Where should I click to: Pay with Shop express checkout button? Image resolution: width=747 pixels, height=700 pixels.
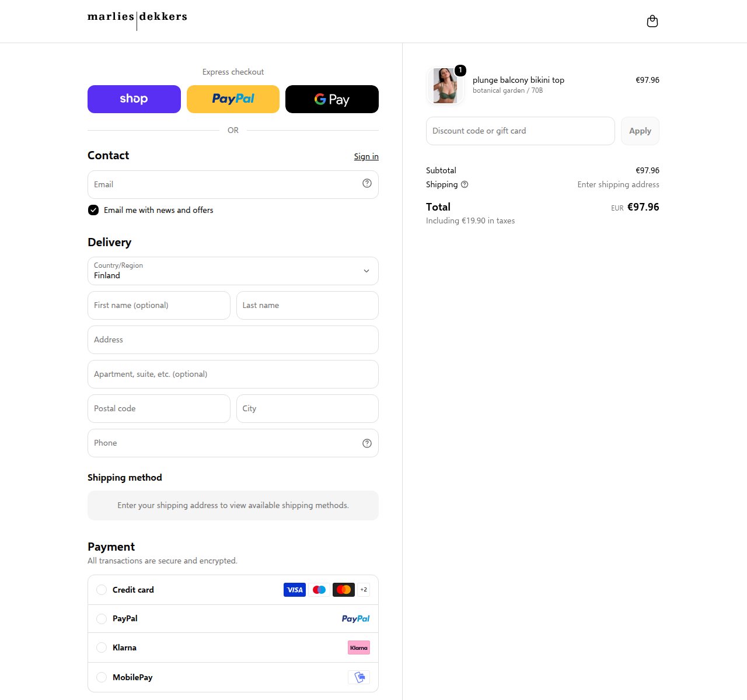coord(134,99)
